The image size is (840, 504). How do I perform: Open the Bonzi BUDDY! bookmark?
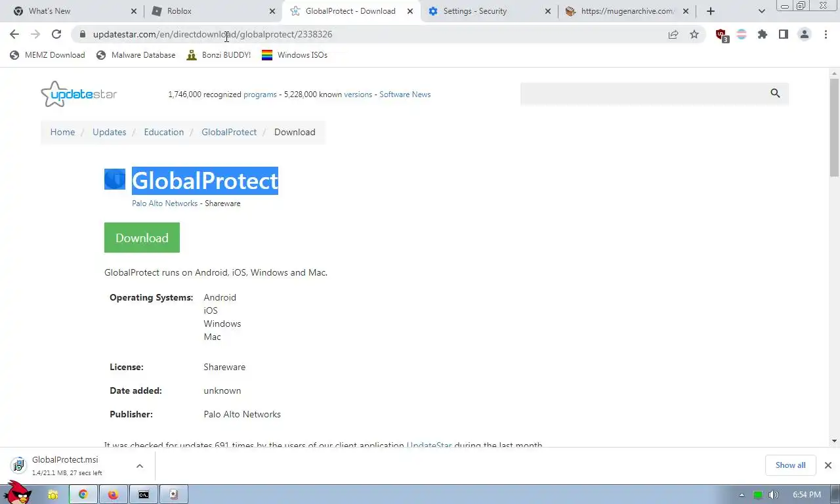pyautogui.click(x=219, y=55)
